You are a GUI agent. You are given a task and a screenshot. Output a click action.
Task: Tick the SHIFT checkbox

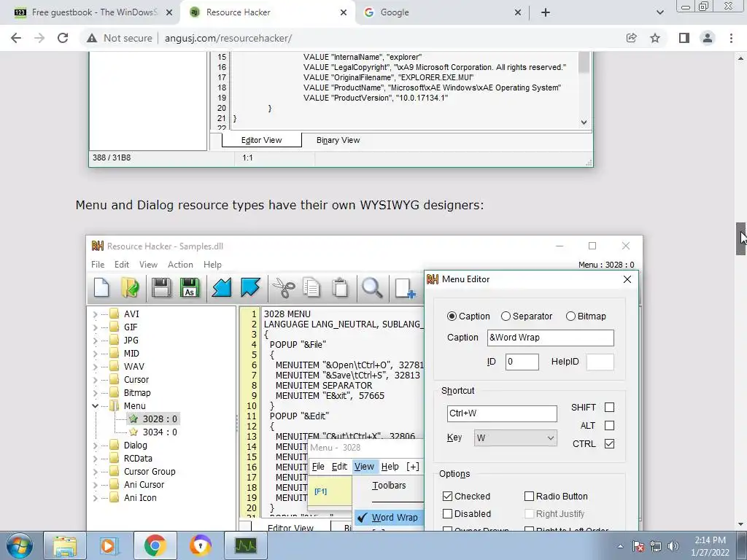pos(609,407)
